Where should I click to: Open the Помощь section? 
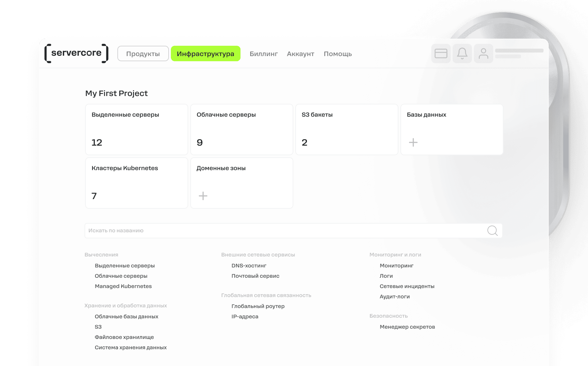338,53
